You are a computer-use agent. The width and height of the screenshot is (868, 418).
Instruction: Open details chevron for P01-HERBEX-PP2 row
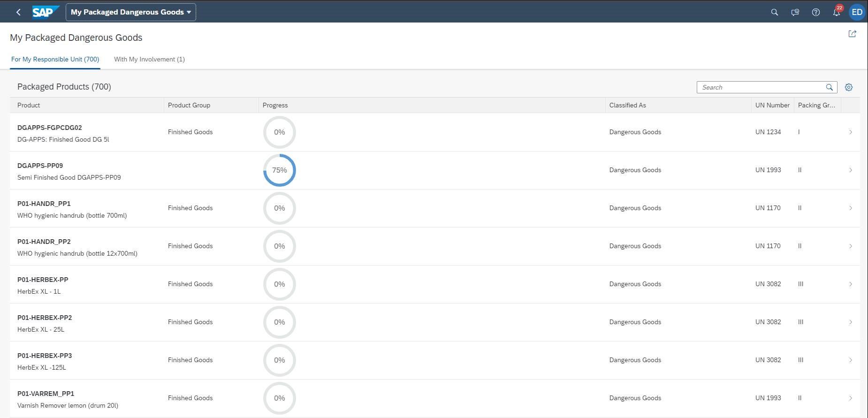click(851, 322)
